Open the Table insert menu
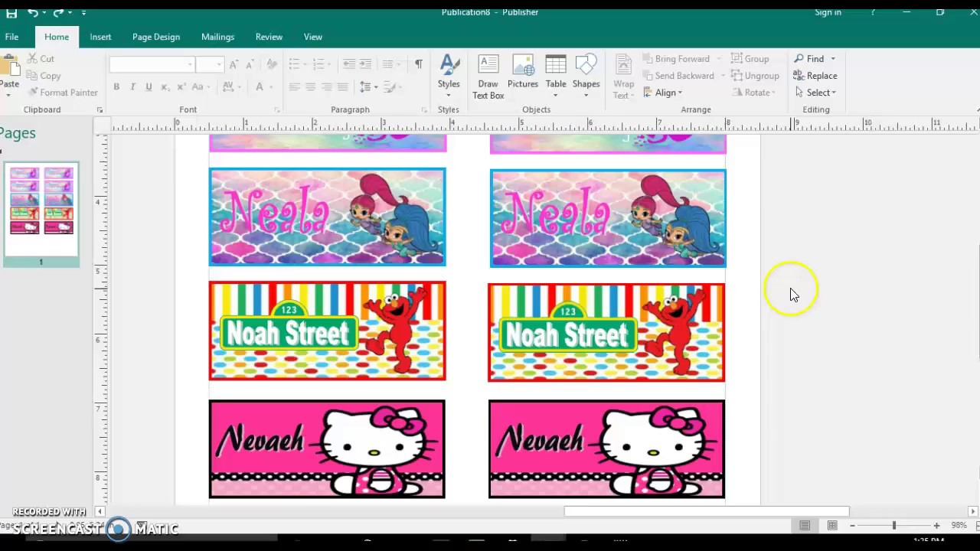This screenshot has height=551, width=980. [556, 75]
